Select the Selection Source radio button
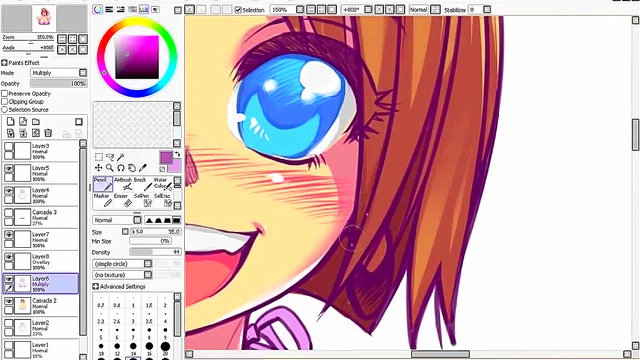The image size is (640, 360). tap(5, 110)
